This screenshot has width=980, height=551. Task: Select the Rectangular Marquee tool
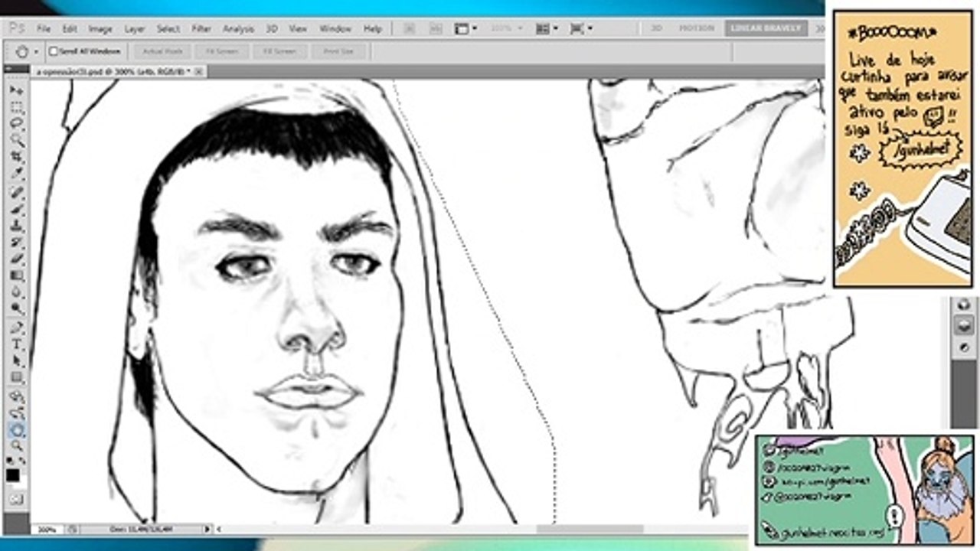pos(16,107)
